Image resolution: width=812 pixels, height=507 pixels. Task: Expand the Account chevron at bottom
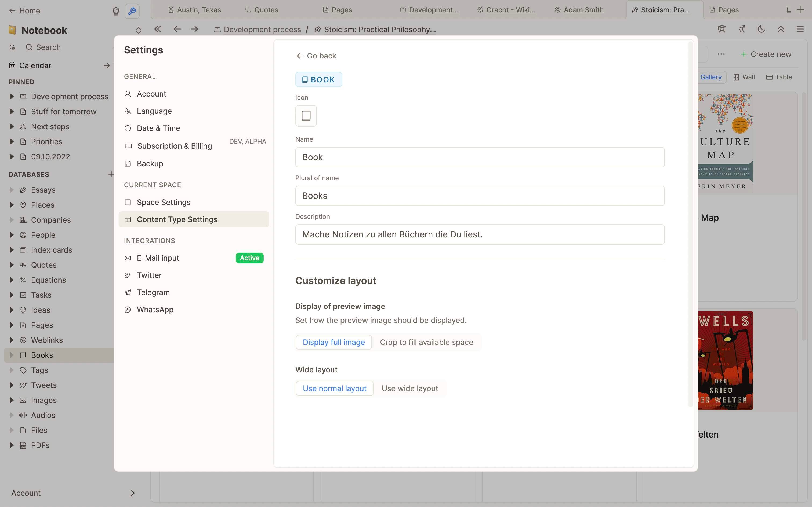(132, 493)
